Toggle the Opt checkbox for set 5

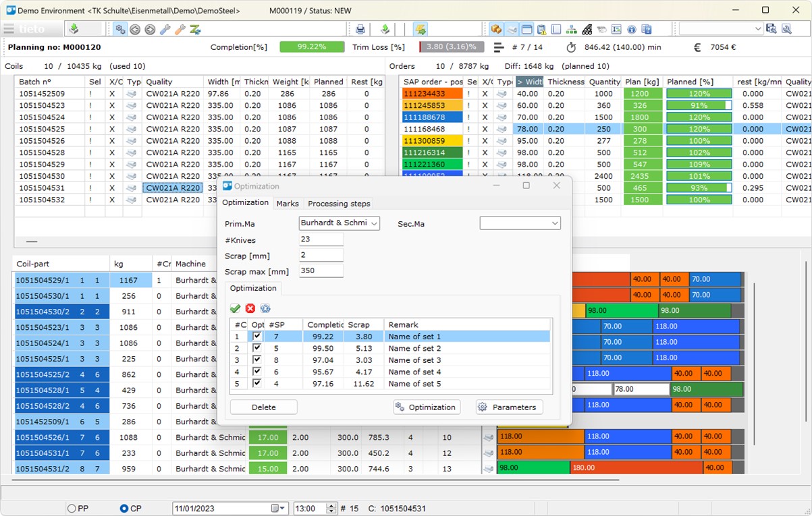tap(256, 383)
